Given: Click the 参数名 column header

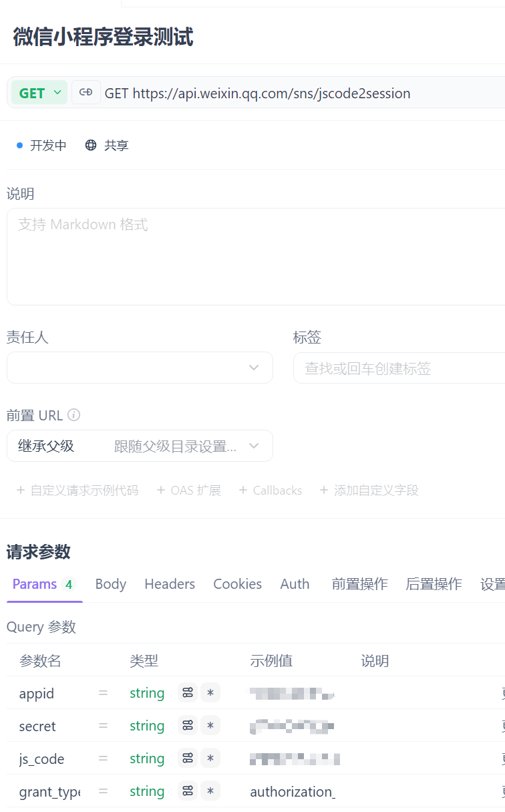Looking at the screenshot, I should [x=40, y=661].
